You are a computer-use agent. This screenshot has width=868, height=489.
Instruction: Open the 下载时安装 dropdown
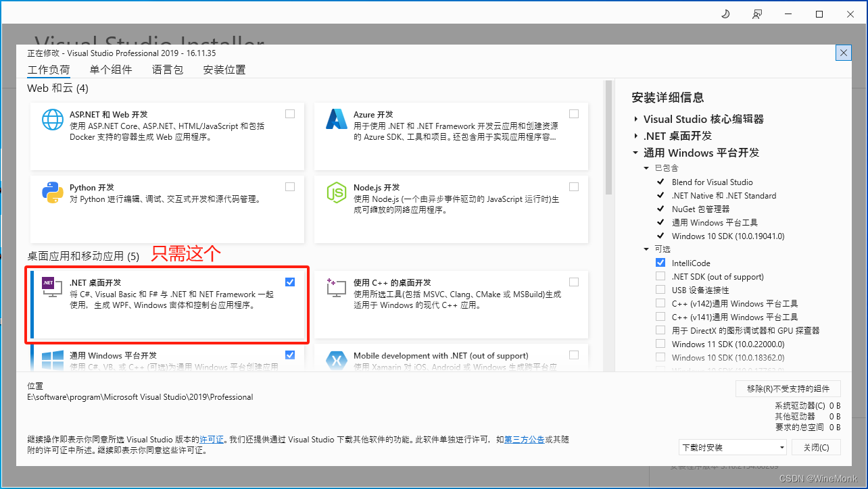(x=733, y=447)
